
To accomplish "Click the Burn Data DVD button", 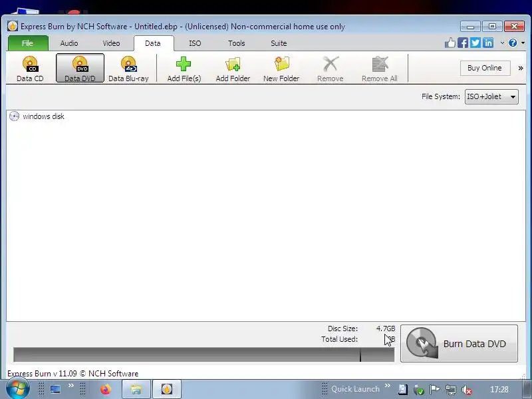I will click(459, 343).
